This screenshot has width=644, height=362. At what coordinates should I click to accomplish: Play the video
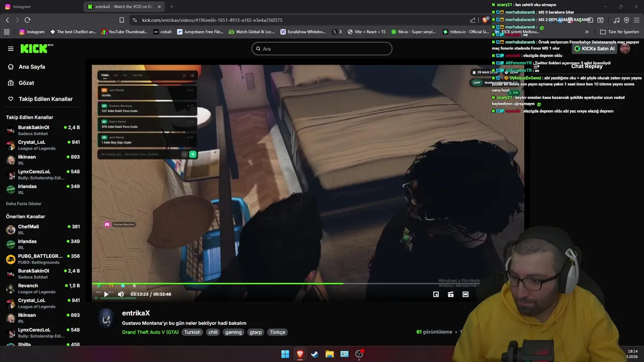pos(106,294)
